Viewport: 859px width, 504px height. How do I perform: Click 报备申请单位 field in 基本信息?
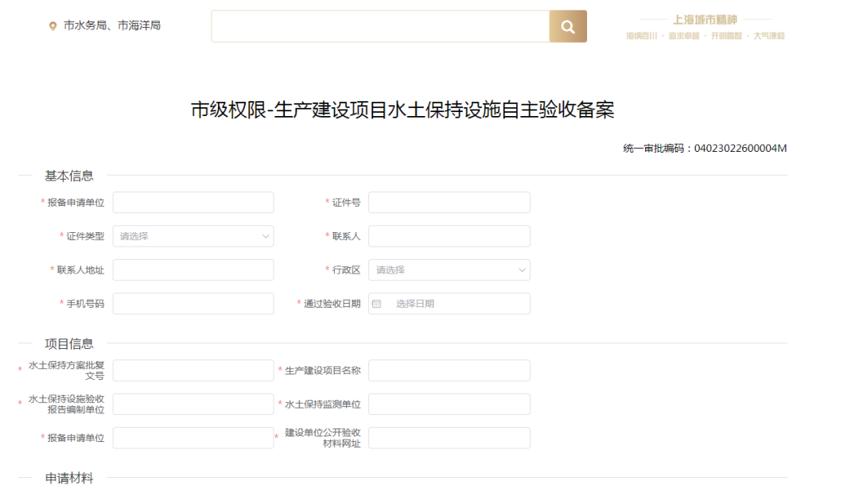(193, 203)
